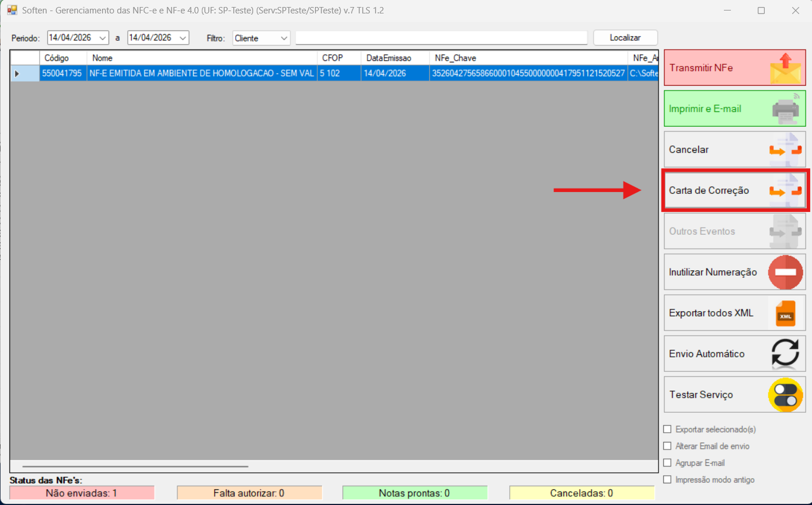Image resolution: width=812 pixels, height=505 pixels.
Task: Expand the end date picker dropdown
Action: (x=183, y=38)
